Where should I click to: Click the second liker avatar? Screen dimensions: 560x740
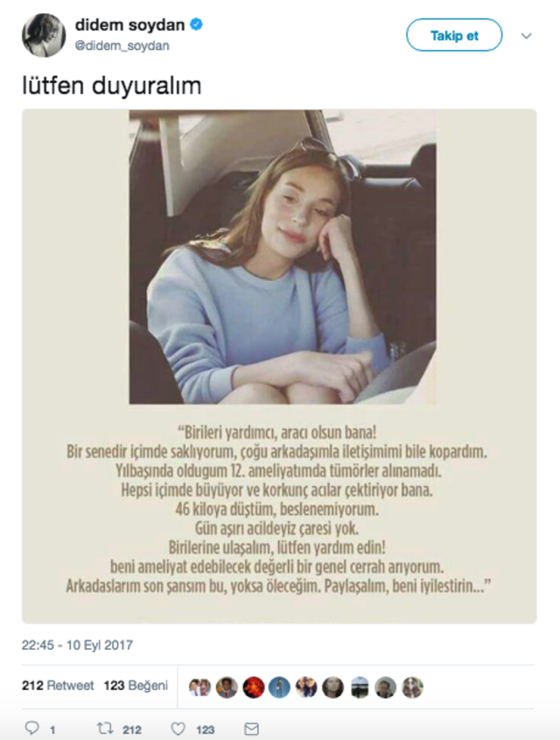pyautogui.click(x=227, y=687)
